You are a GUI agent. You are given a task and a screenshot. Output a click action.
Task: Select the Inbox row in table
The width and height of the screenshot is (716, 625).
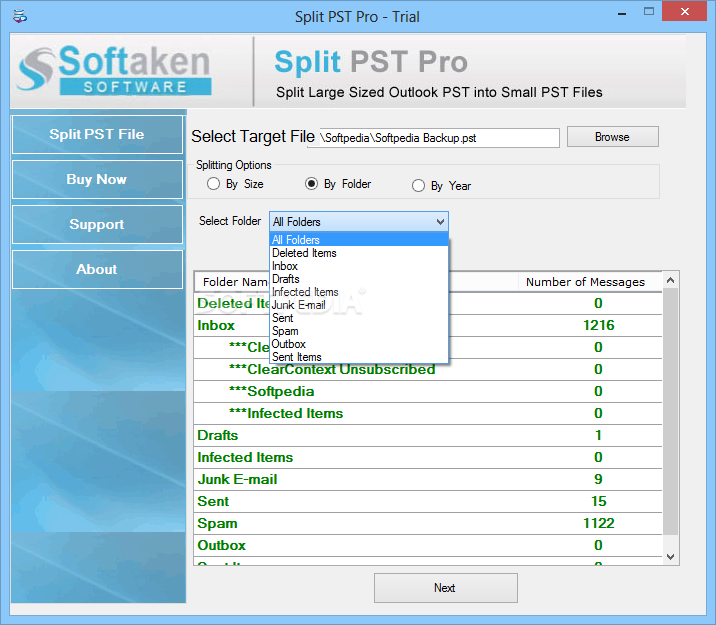pyautogui.click(x=428, y=326)
